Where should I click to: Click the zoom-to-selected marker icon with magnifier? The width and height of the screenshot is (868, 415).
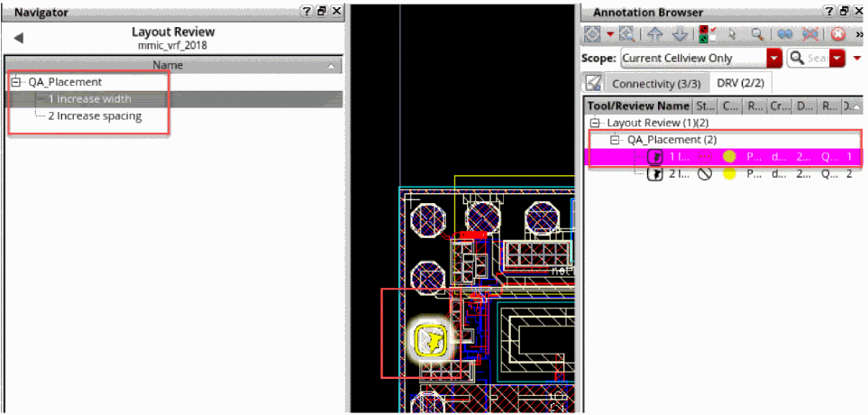(626, 34)
